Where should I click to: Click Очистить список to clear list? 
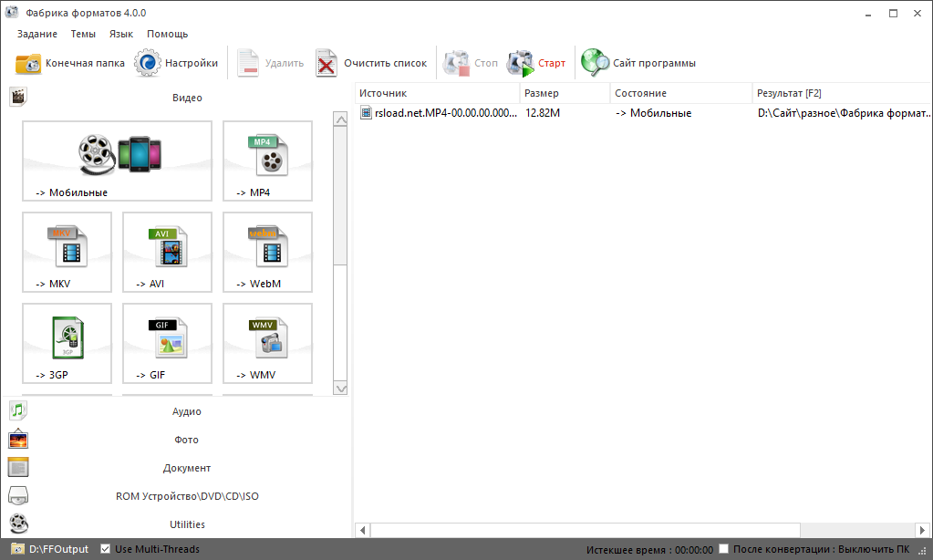pyautogui.click(x=371, y=63)
